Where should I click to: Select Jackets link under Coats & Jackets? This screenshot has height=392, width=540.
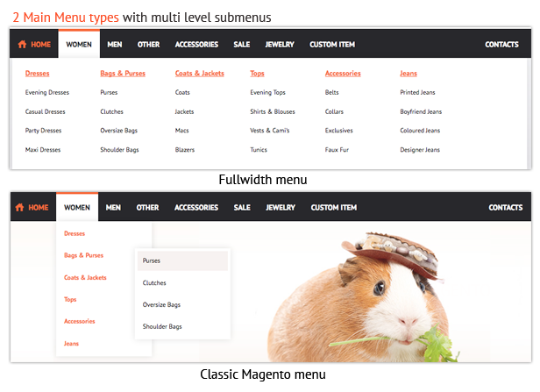(x=184, y=111)
